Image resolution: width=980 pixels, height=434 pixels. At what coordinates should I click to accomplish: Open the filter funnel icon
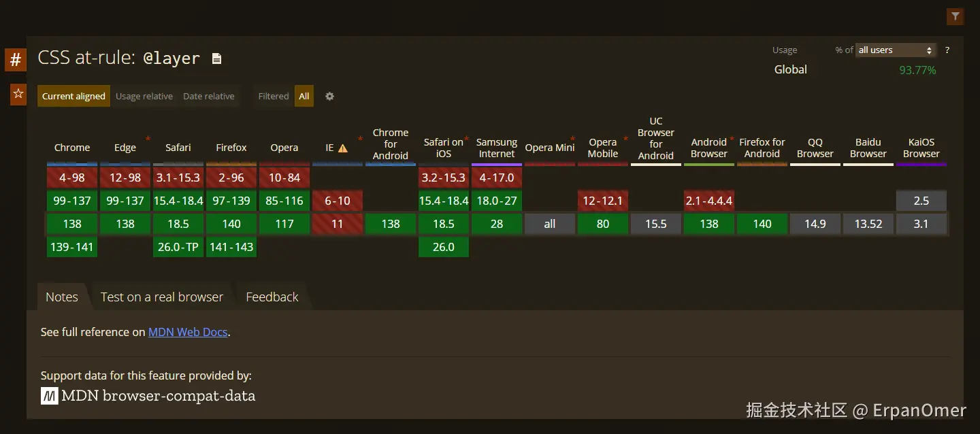955,16
